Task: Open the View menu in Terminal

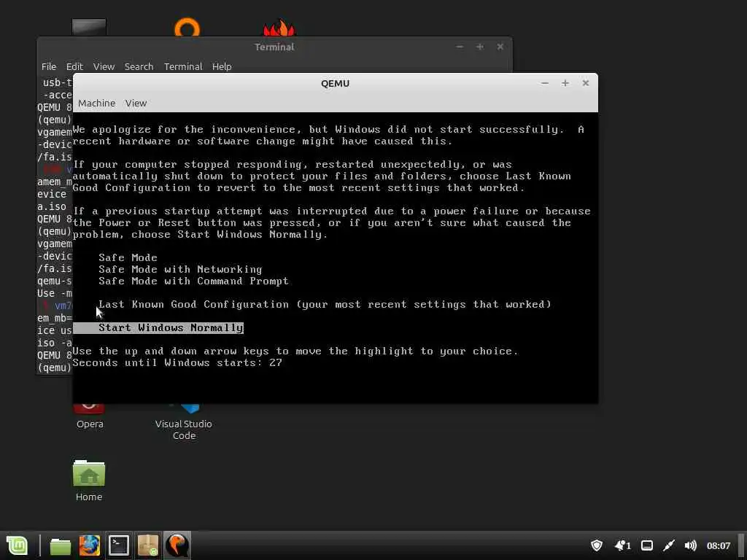Action: click(104, 66)
